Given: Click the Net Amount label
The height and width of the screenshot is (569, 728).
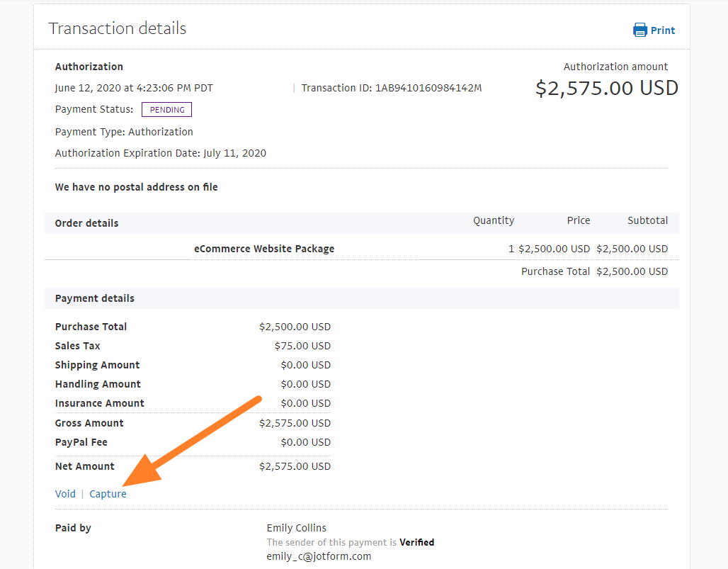Looking at the screenshot, I should pyautogui.click(x=84, y=466).
